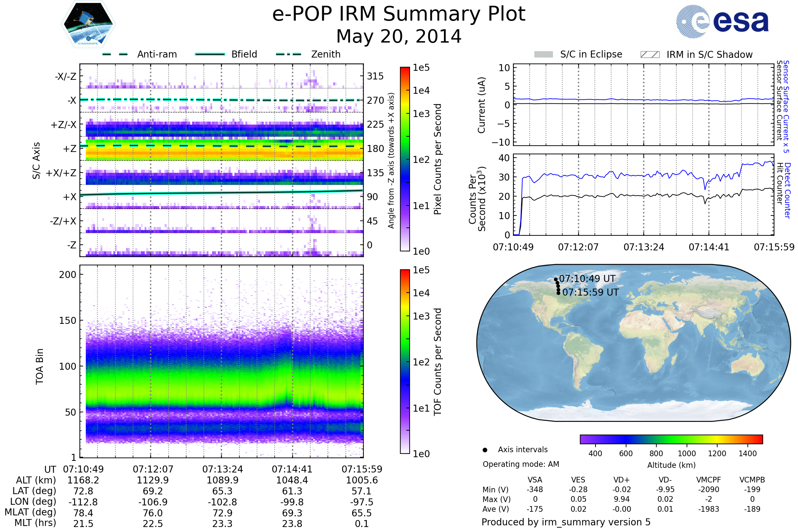798x532 pixels.
Task: Click the TOF Counts per Second colorbar
Action: tap(405, 361)
